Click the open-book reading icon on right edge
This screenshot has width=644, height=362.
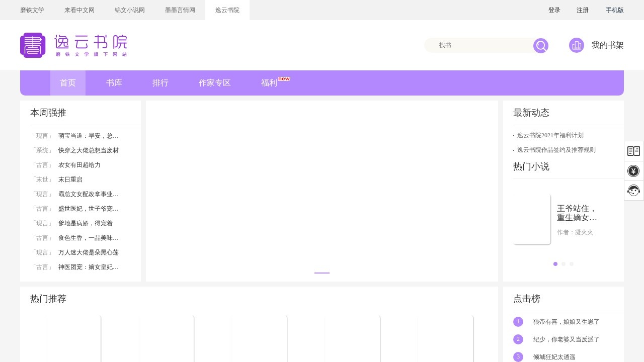tap(633, 151)
